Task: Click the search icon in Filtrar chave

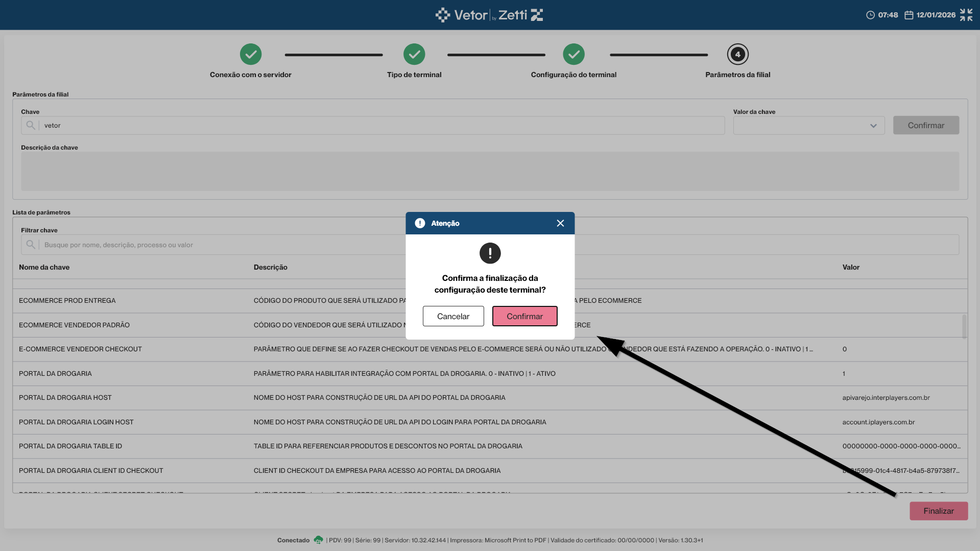Action: click(x=31, y=245)
